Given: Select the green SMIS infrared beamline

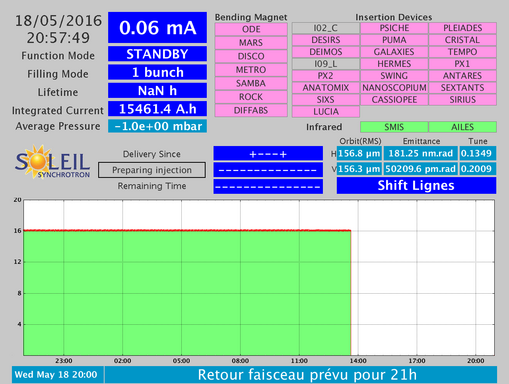Looking at the screenshot, I should point(394,127).
